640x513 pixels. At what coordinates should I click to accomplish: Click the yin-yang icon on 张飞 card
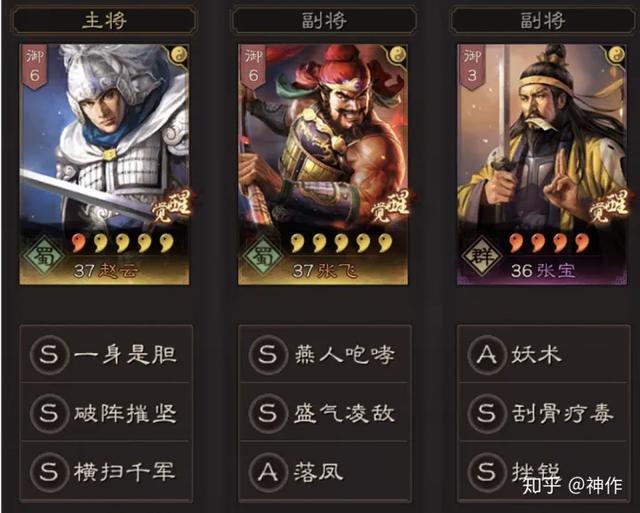point(397,54)
